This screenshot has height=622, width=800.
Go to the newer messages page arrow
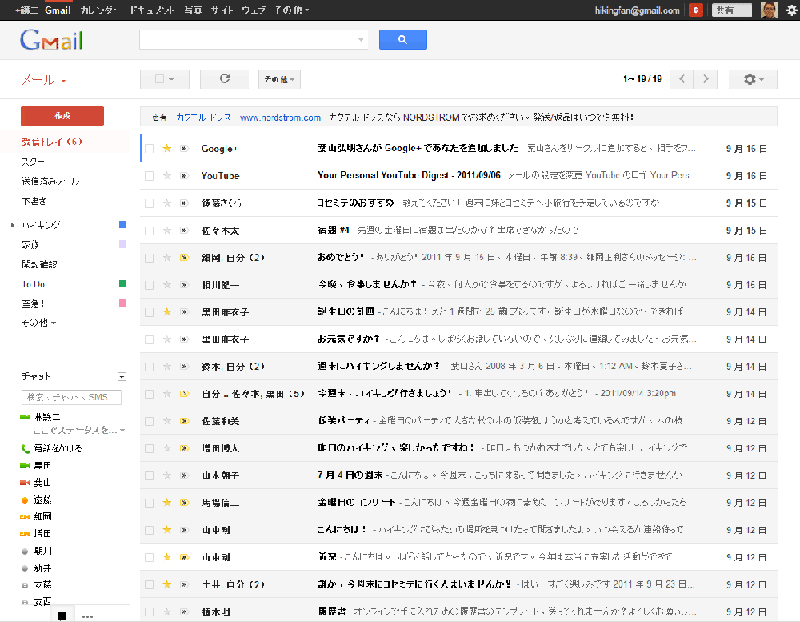click(x=682, y=79)
